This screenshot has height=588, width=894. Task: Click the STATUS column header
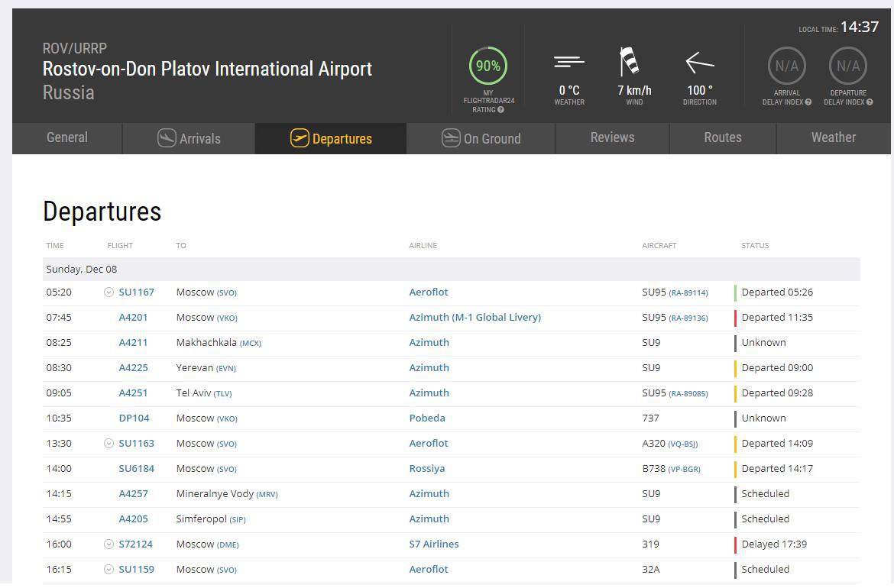click(x=755, y=246)
